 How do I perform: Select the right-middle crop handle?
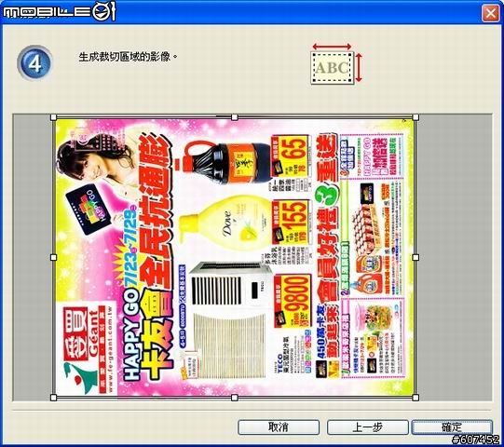click(415, 257)
